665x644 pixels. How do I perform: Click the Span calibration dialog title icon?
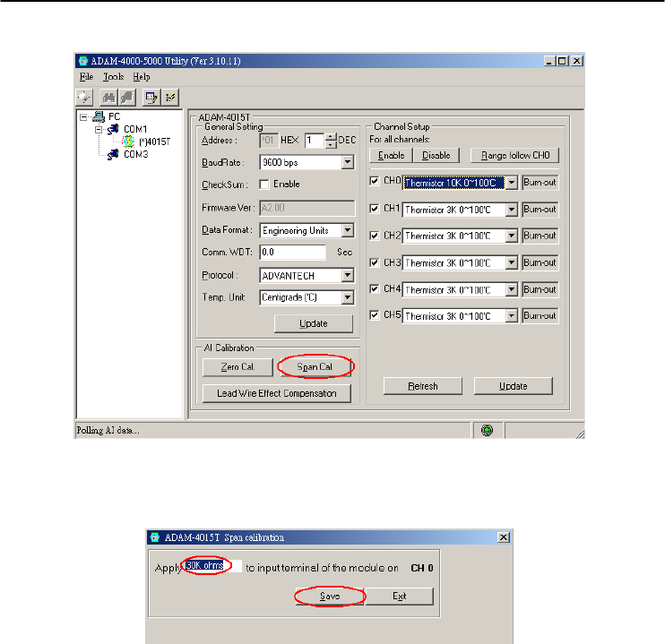pyautogui.click(x=155, y=537)
